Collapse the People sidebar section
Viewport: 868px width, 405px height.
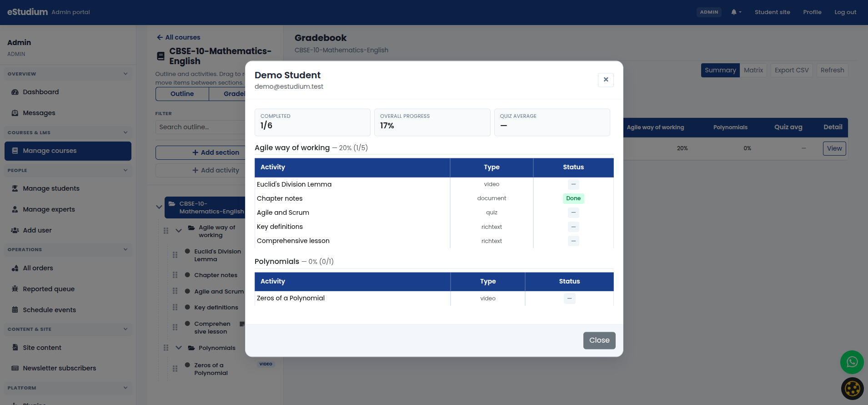coord(125,170)
